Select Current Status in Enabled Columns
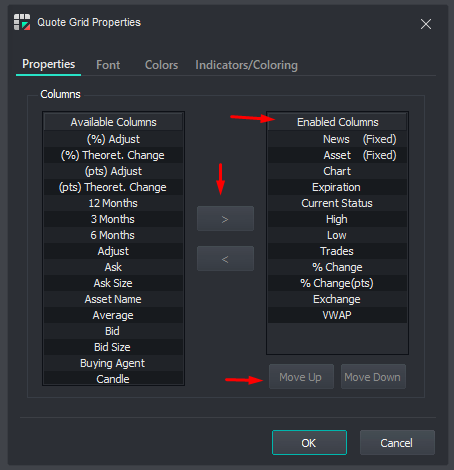Screen dimensions: 454x470 click(337, 203)
